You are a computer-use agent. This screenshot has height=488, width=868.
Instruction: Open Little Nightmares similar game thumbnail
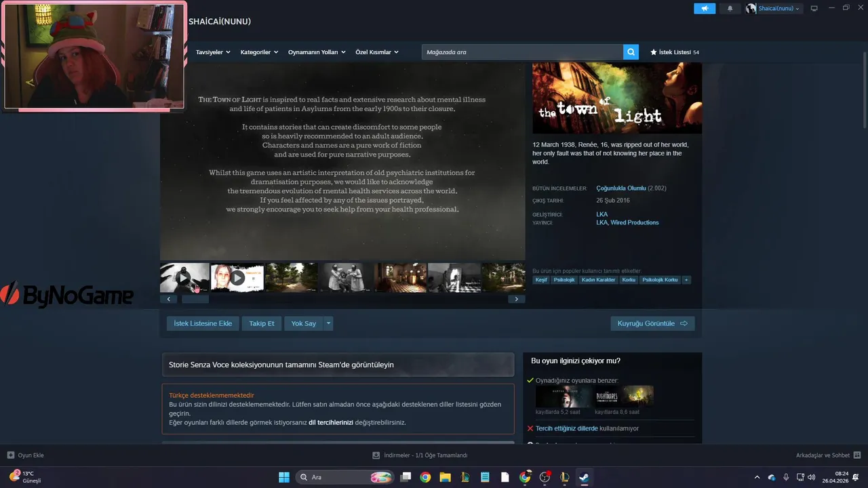pos(624,396)
